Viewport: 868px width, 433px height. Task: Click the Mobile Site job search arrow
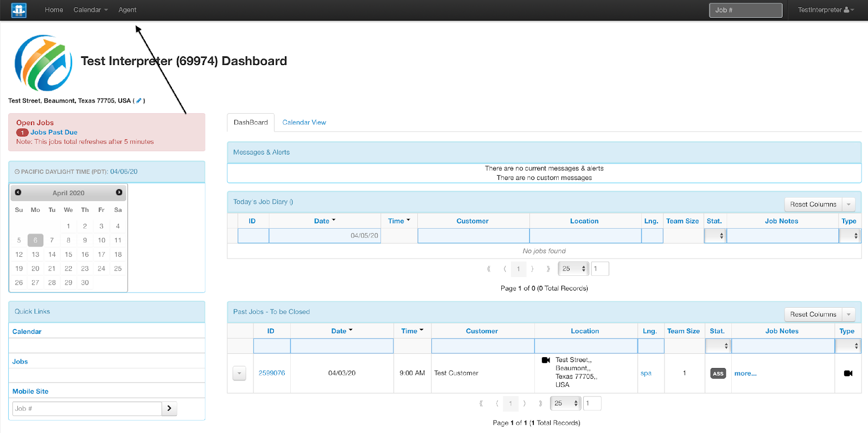pos(169,409)
